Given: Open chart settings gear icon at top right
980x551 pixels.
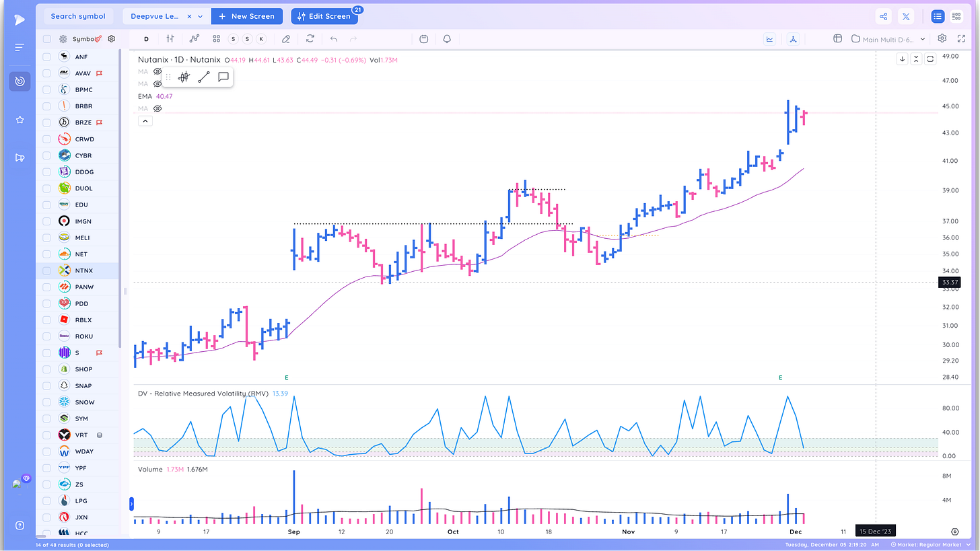Looking at the screenshot, I should (x=942, y=39).
